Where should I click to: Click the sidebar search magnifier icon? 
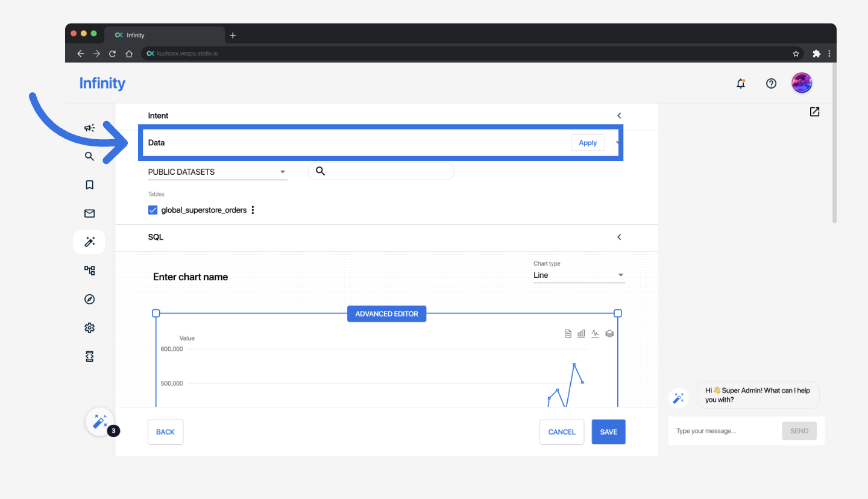(x=89, y=157)
